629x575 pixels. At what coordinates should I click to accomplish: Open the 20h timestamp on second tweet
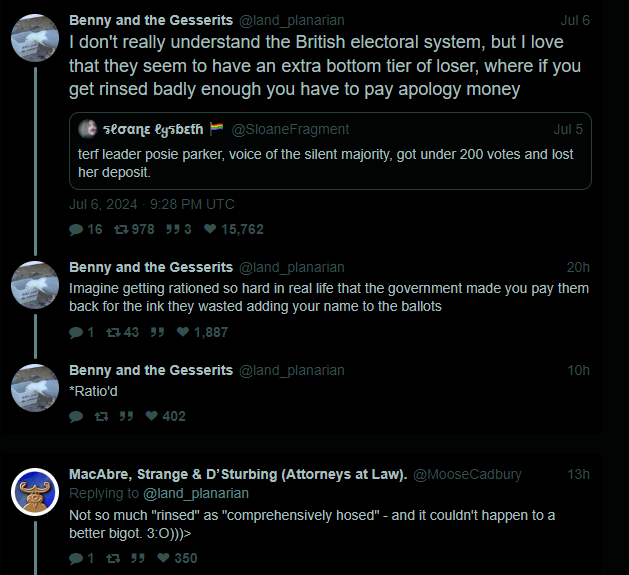[x=578, y=267]
